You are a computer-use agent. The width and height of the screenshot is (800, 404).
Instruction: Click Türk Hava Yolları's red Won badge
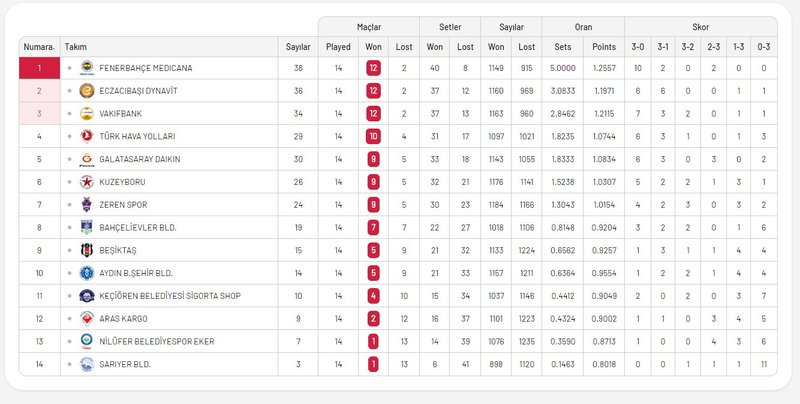[373, 136]
